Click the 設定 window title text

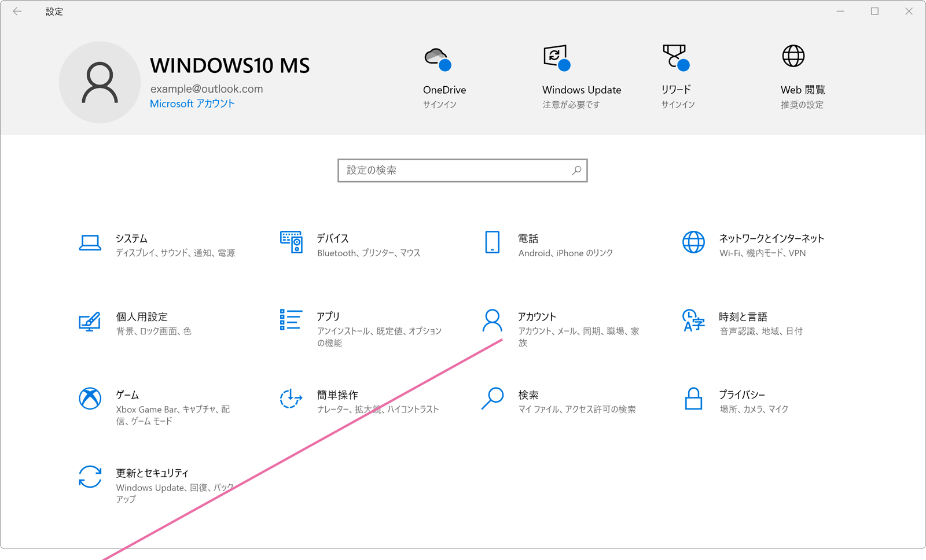coord(54,12)
